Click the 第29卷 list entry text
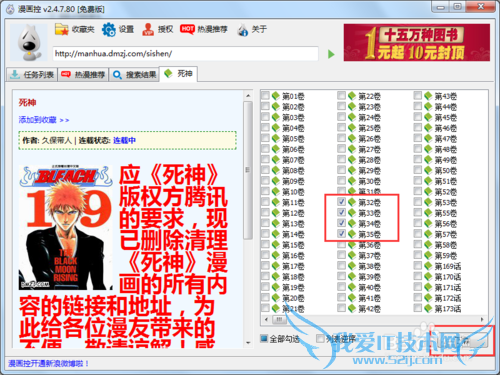 (x=370, y=171)
